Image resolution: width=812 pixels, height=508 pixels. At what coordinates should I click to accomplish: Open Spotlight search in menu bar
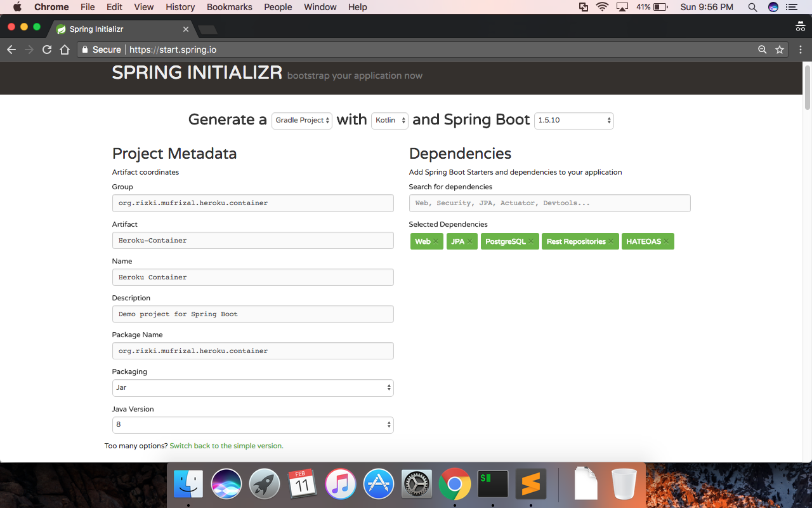pyautogui.click(x=752, y=7)
